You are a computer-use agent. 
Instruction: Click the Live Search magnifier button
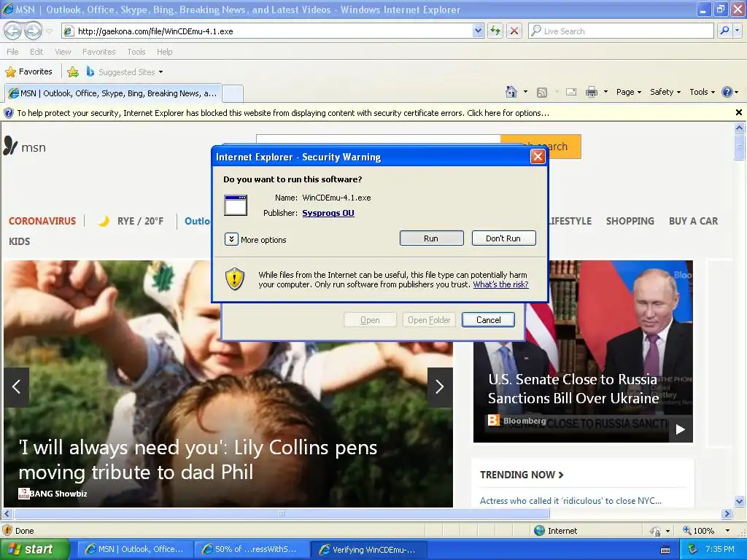[x=724, y=31]
